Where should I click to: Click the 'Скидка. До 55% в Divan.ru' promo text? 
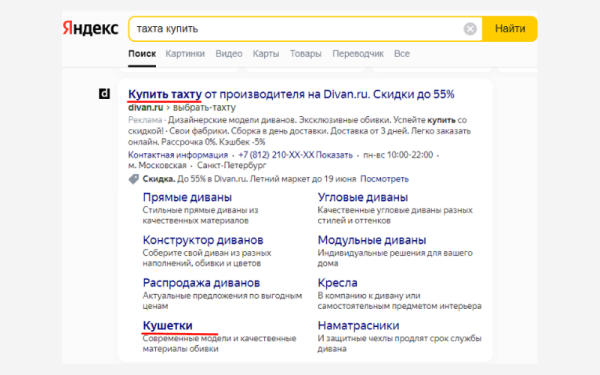(x=195, y=179)
